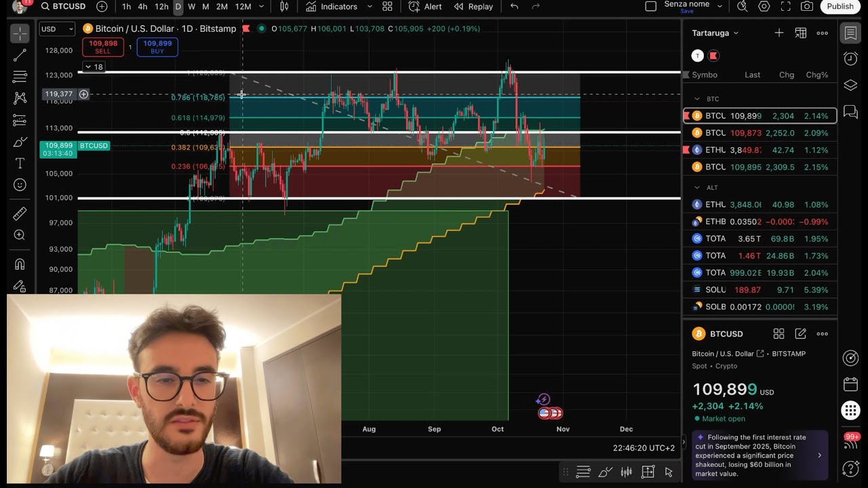Sort watchlist by Last column
The height and width of the screenshot is (488, 868).
pyautogui.click(x=753, y=75)
